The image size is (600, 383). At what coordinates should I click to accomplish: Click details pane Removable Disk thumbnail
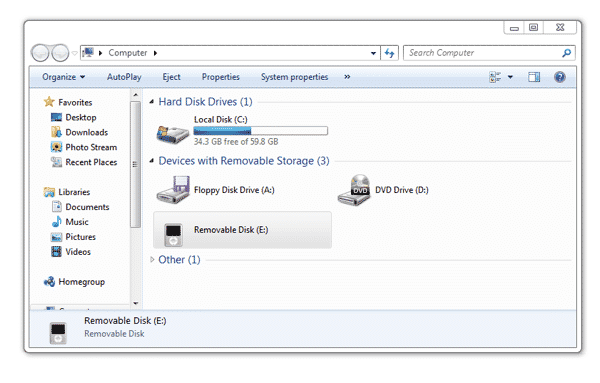[x=58, y=333]
